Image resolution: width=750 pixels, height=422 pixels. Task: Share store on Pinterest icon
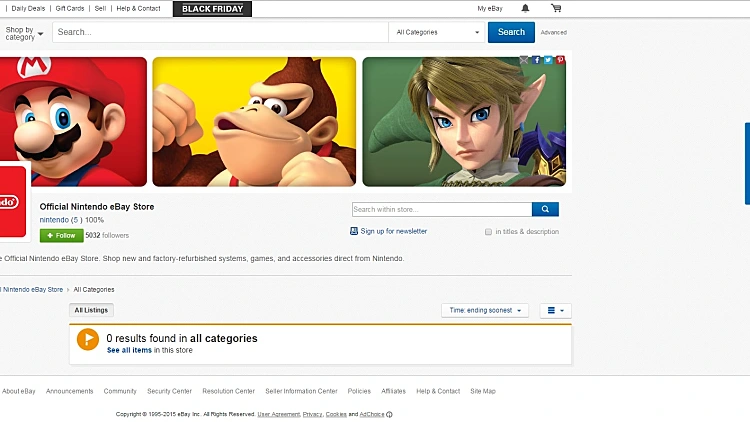(x=560, y=60)
